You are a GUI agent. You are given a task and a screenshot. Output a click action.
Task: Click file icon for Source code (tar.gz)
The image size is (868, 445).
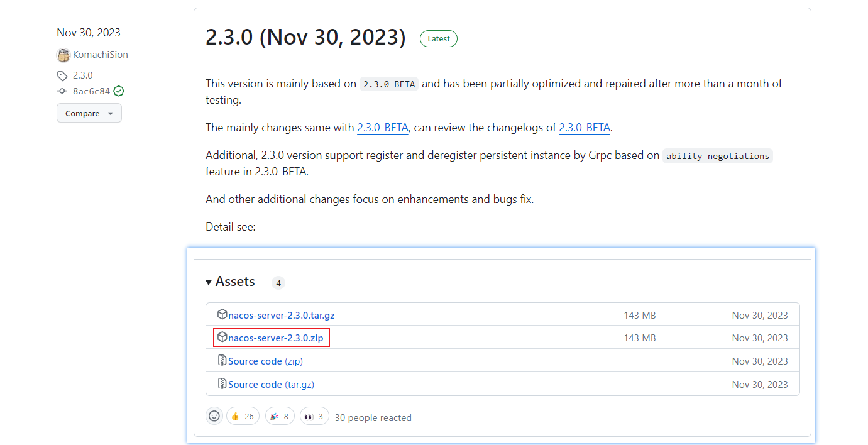pyautogui.click(x=222, y=383)
